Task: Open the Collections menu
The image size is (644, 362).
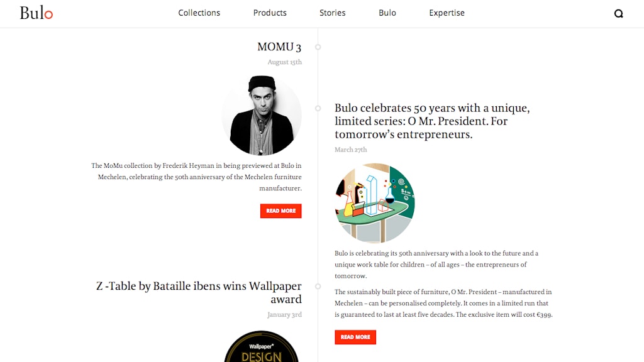Action: [x=199, y=13]
